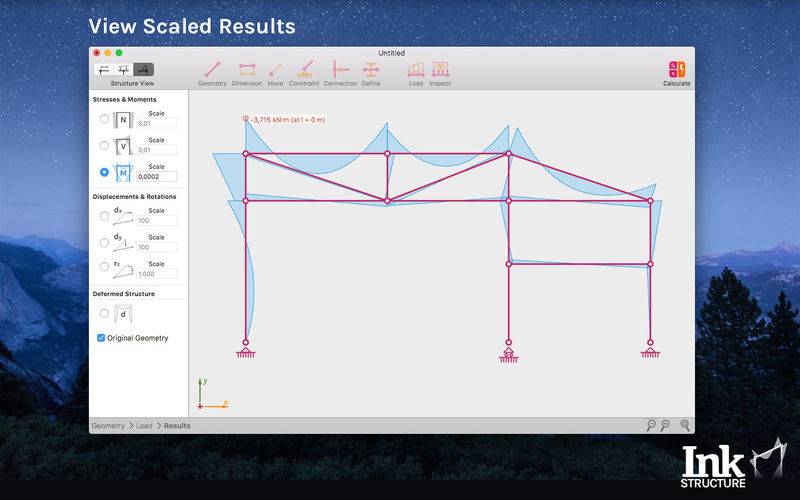Viewport: 800px width, 500px height.
Task: Uncheck the Original Geometry checkbox
Action: pos(101,338)
